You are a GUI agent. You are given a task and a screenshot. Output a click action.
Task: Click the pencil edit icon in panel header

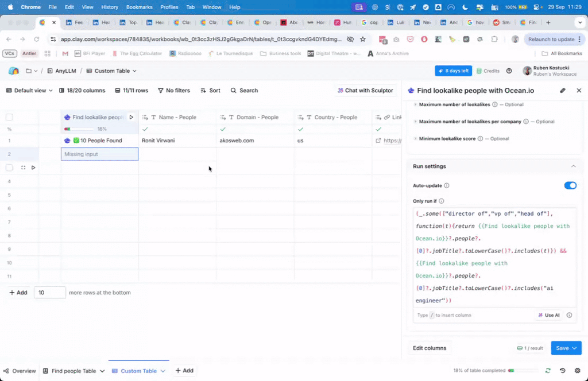click(563, 91)
